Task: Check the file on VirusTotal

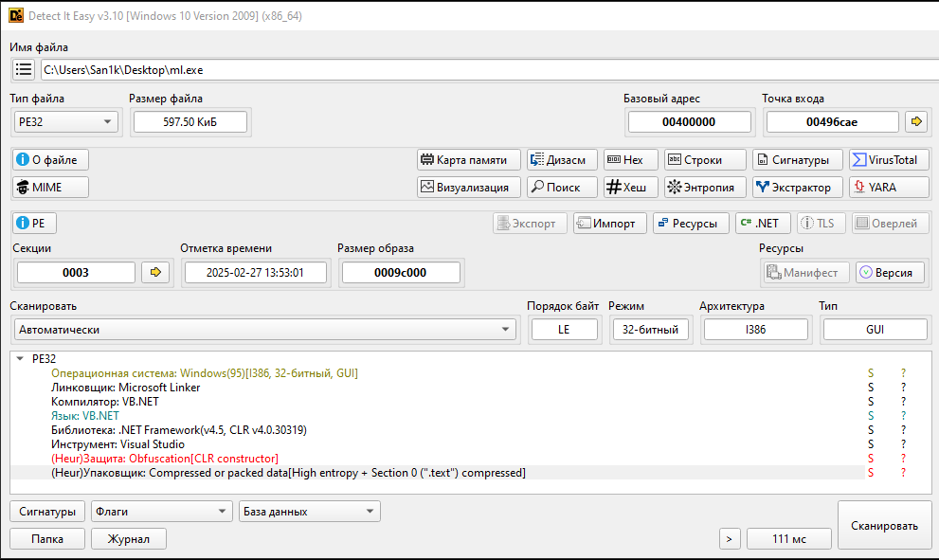Action: point(888,159)
